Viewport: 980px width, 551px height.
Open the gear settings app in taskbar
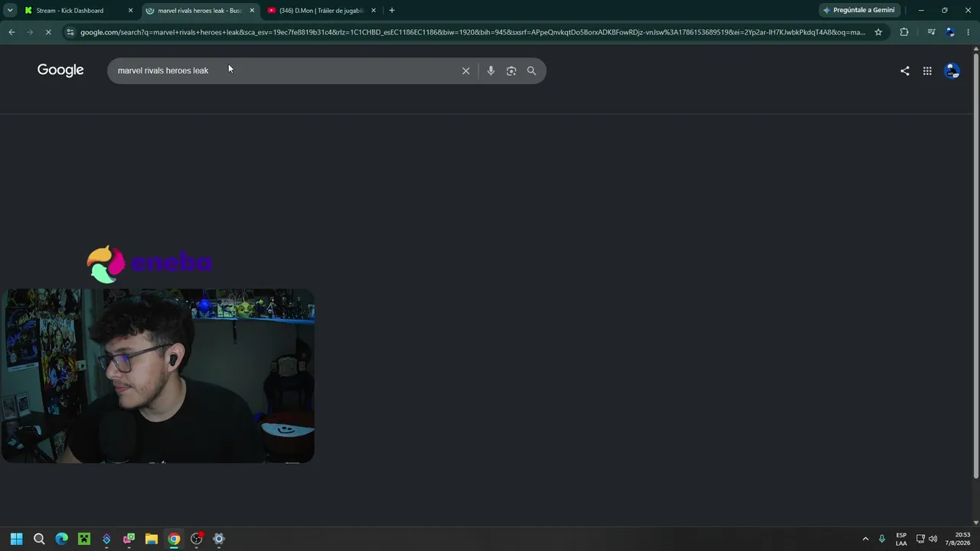[219, 539]
